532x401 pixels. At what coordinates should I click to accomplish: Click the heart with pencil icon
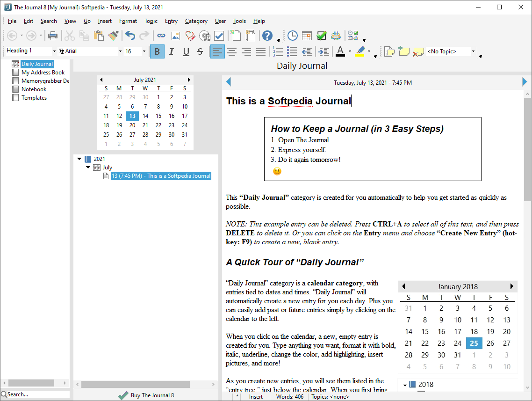[190, 36]
